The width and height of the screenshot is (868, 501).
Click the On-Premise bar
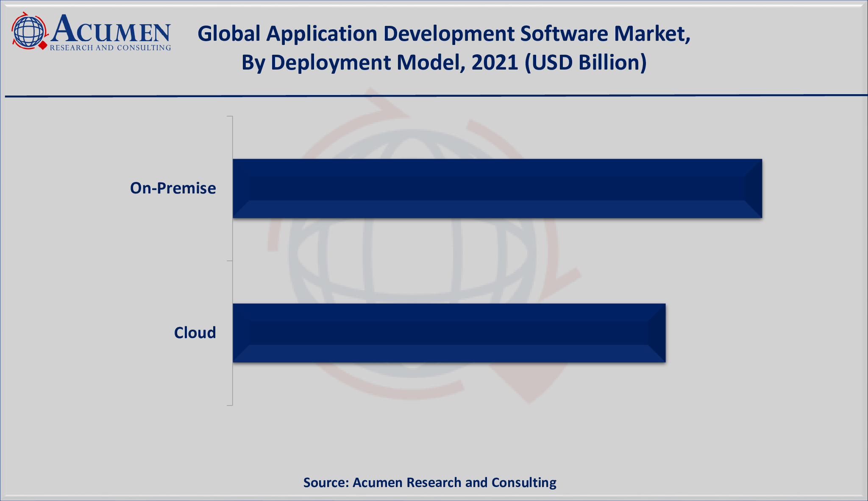[497, 189]
